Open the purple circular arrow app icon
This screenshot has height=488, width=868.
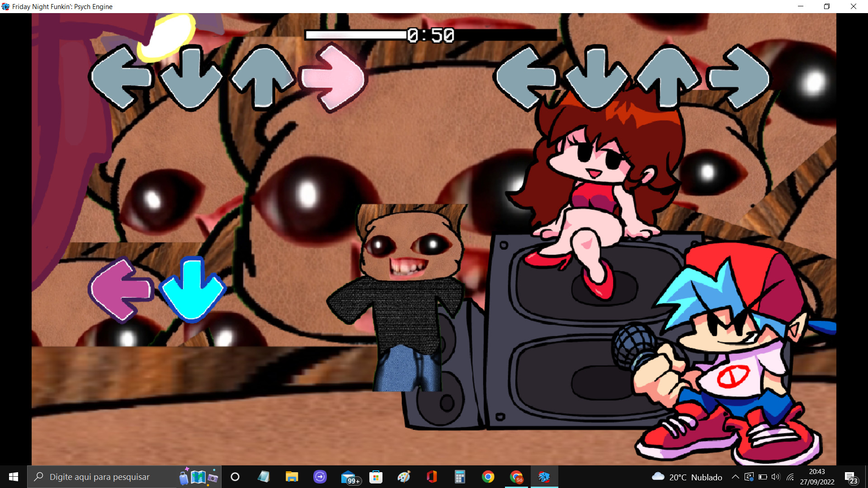tap(320, 477)
